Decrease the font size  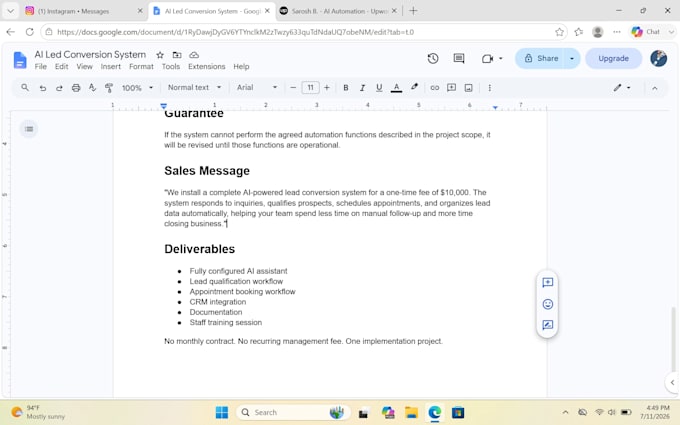click(x=293, y=88)
